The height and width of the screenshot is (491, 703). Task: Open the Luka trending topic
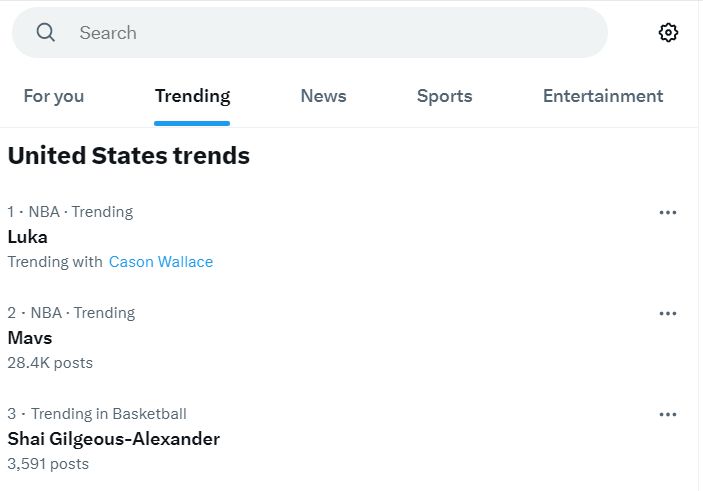[27, 237]
